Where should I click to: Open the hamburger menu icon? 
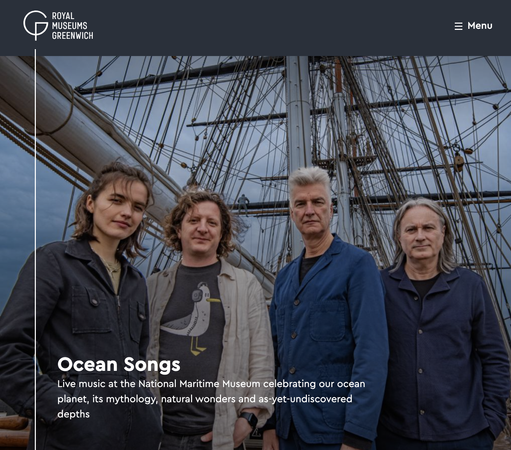click(x=458, y=26)
